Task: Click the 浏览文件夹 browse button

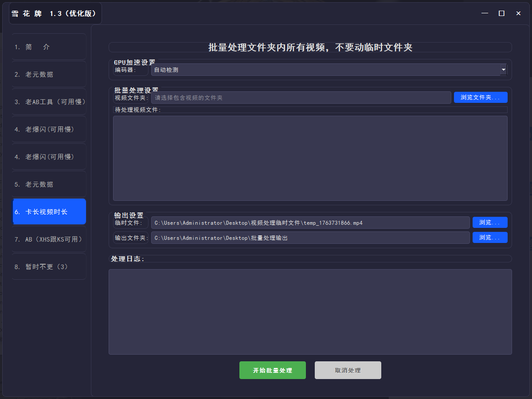Action: coord(481,97)
